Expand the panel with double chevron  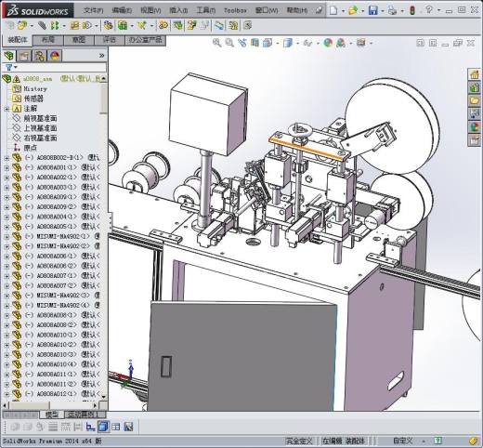[101, 56]
